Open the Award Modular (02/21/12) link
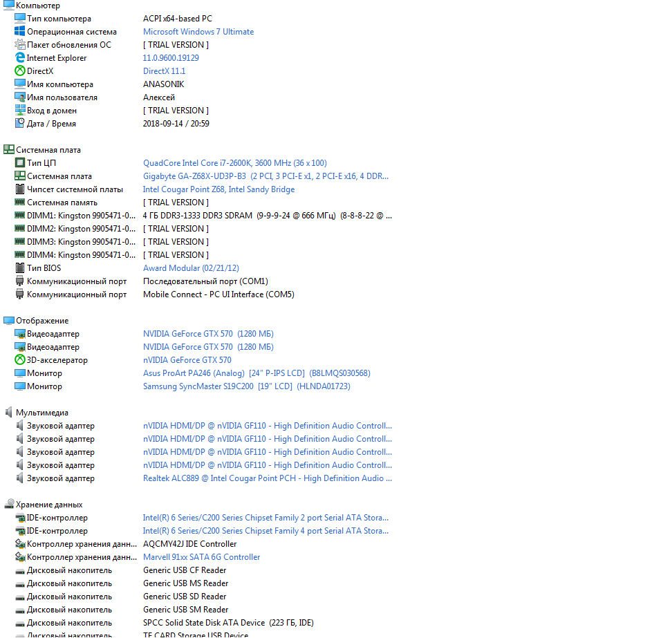The height and width of the screenshot is (638, 672). pos(191,268)
